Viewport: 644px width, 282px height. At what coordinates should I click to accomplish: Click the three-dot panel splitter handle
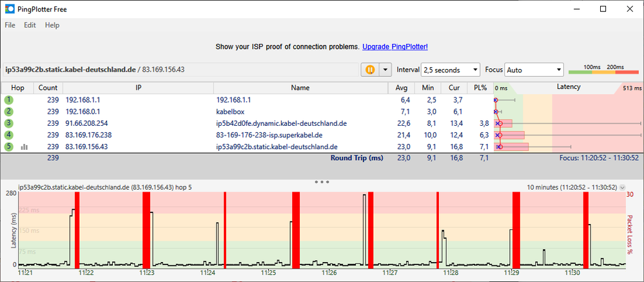click(322, 182)
